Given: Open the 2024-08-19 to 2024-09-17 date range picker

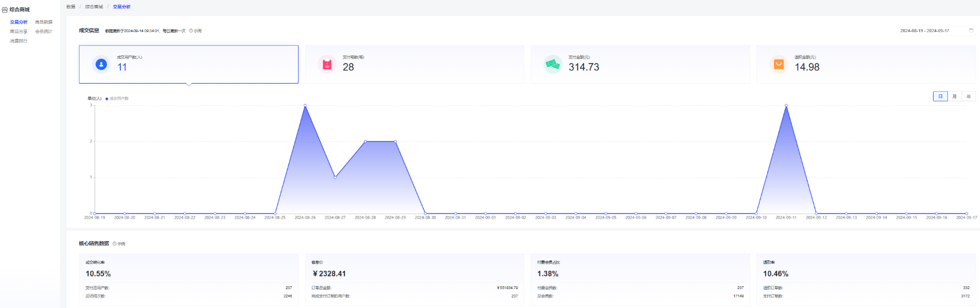Looking at the screenshot, I should click(924, 30).
